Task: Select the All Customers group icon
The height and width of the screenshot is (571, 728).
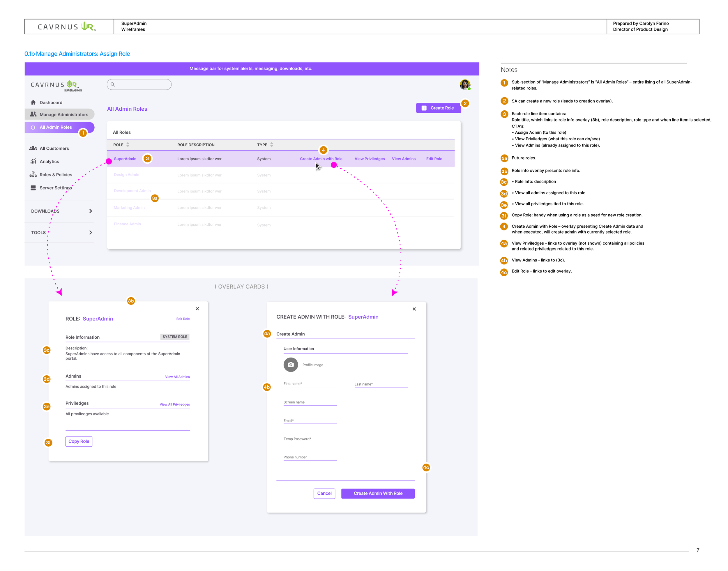Action: click(33, 148)
